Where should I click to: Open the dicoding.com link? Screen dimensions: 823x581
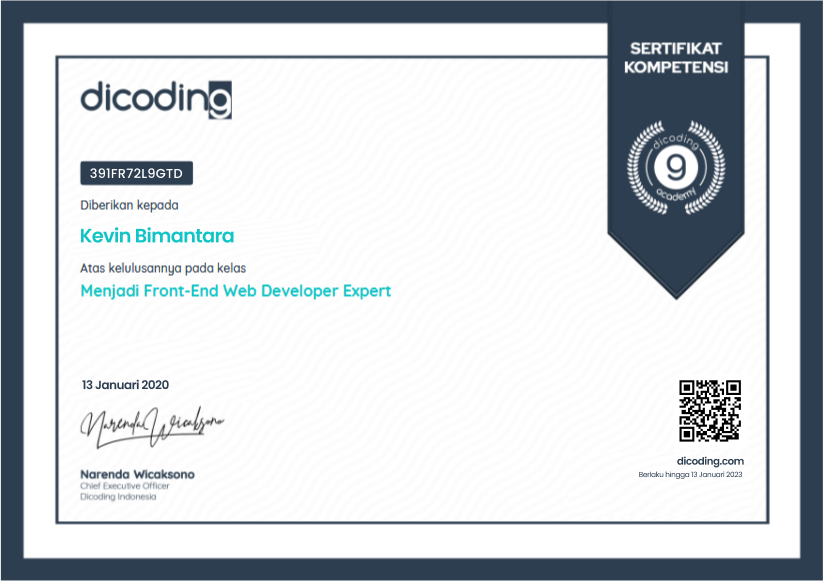(710, 460)
